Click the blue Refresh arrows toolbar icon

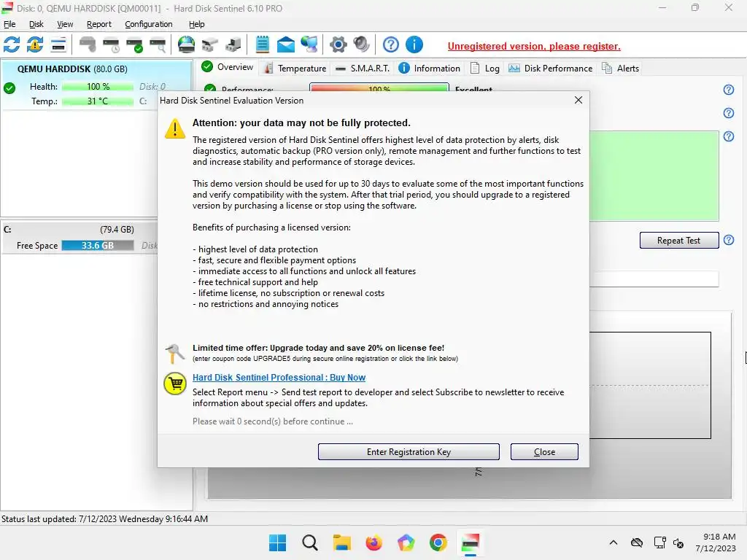(x=12, y=44)
